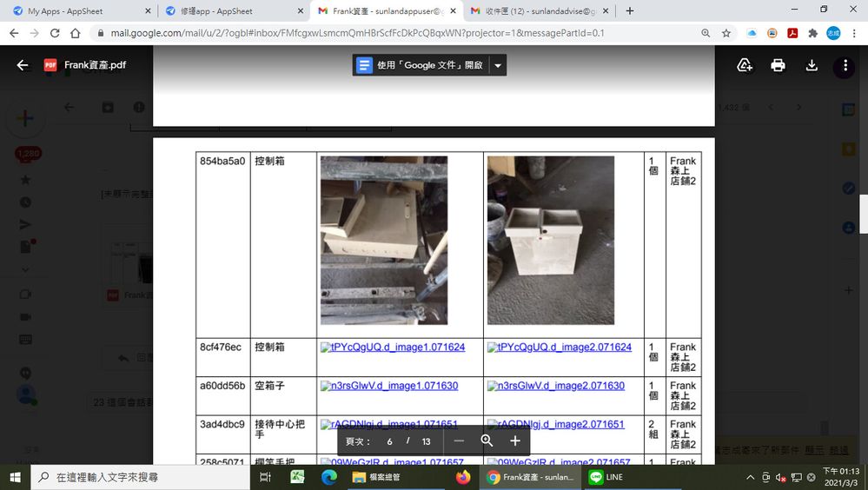Select cell text a60dd56b

pos(222,386)
